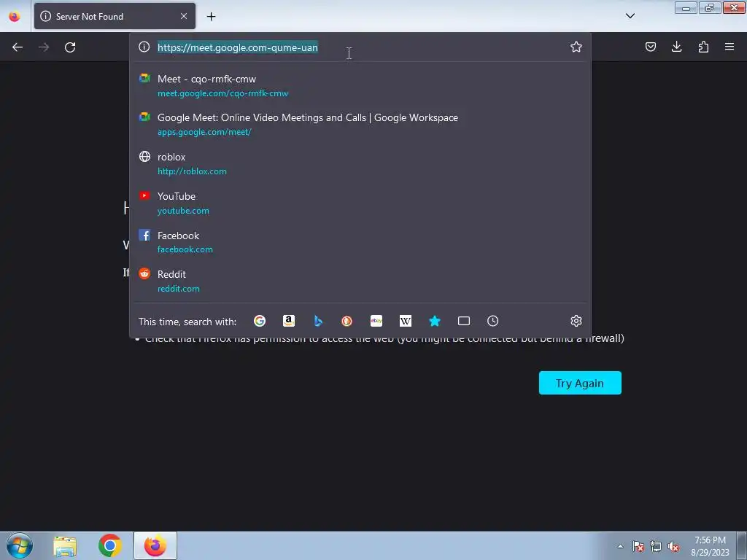Search bookmarks with star icon
This screenshot has width=747, height=560.
pyautogui.click(x=435, y=321)
